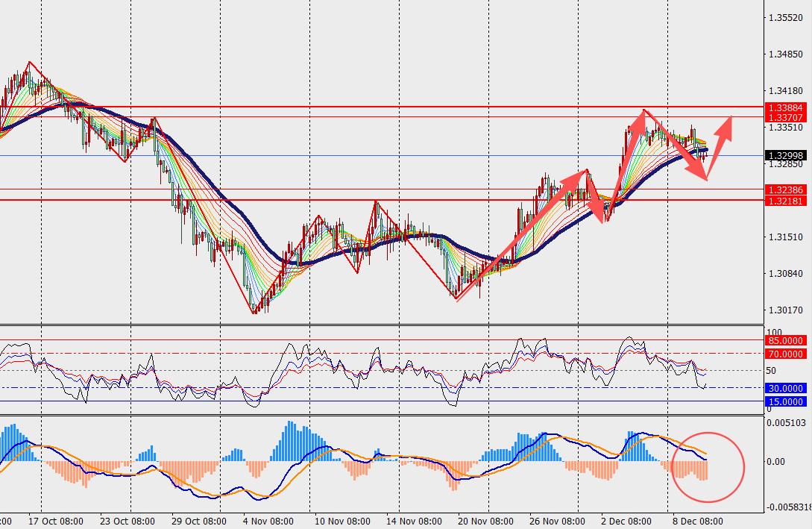This screenshot has width=812, height=529.
Task: Click the red circle on the MACD histogram
Action: pos(708,466)
